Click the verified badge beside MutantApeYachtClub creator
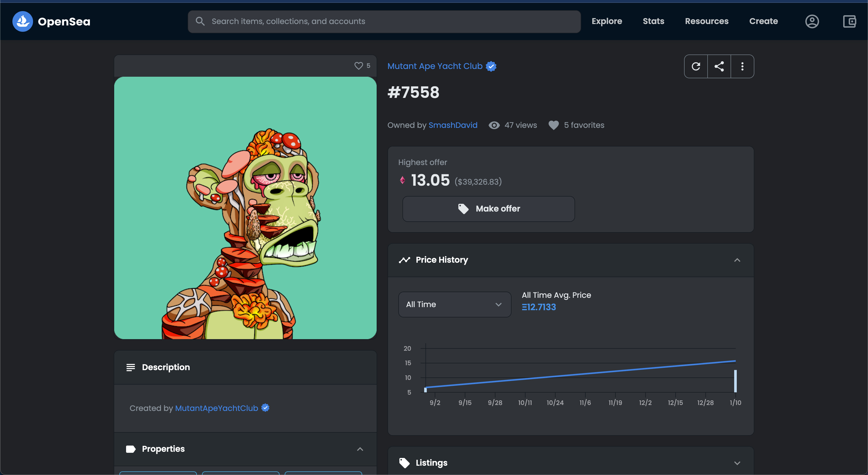868x475 pixels. pyautogui.click(x=266, y=408)
